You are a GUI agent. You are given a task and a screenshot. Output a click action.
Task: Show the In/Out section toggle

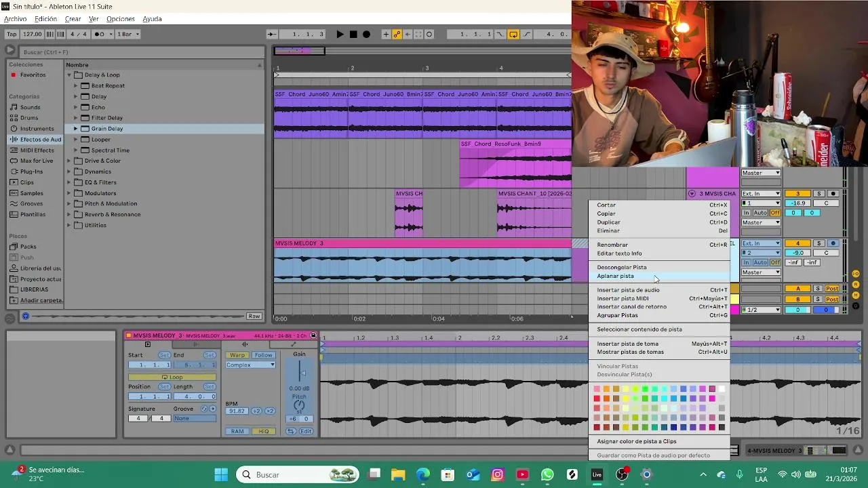tap(856, 274)
